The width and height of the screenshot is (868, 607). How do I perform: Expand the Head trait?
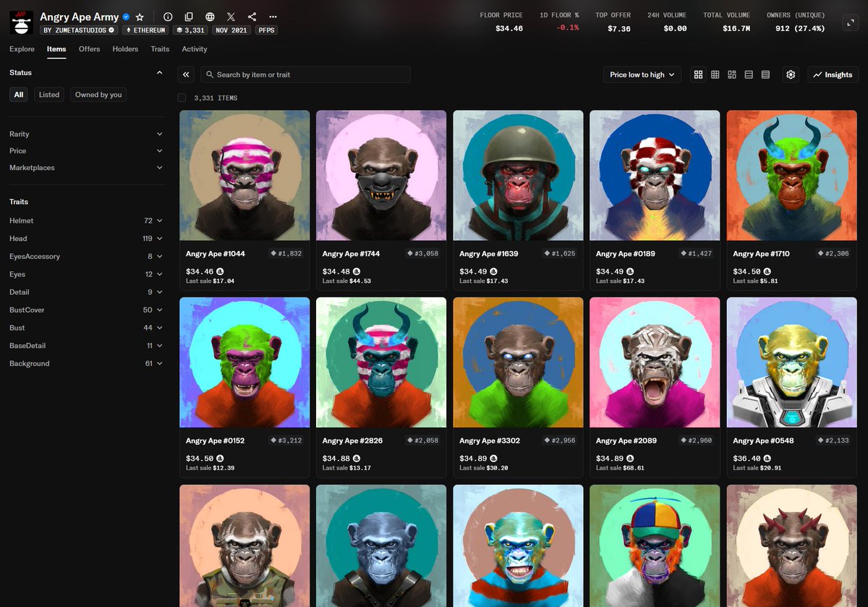coord(87,238)
